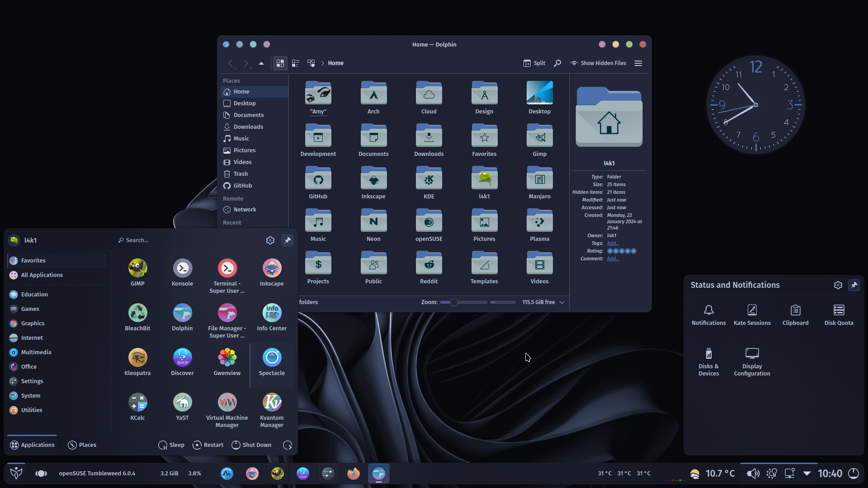The image size is (868, 488).
Task: Select the Graphics category
Action: pos(57,324)
